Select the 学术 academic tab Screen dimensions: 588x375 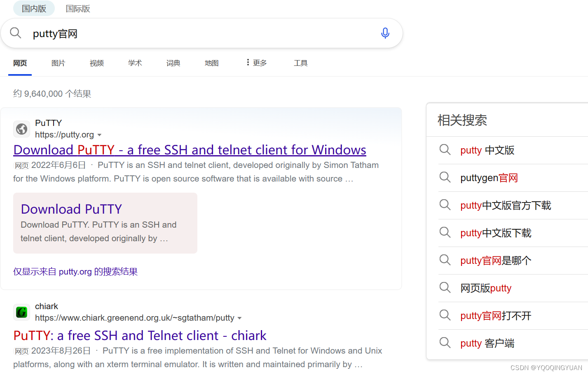135,63
